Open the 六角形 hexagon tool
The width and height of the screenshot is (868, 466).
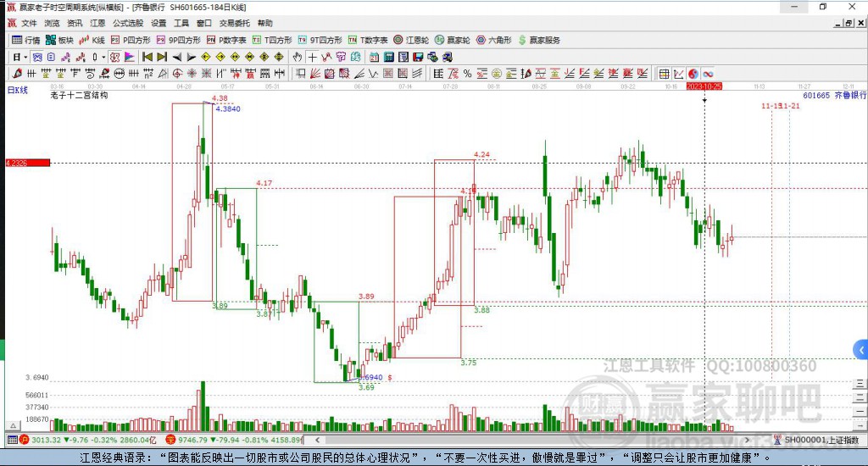click(494, 40)
